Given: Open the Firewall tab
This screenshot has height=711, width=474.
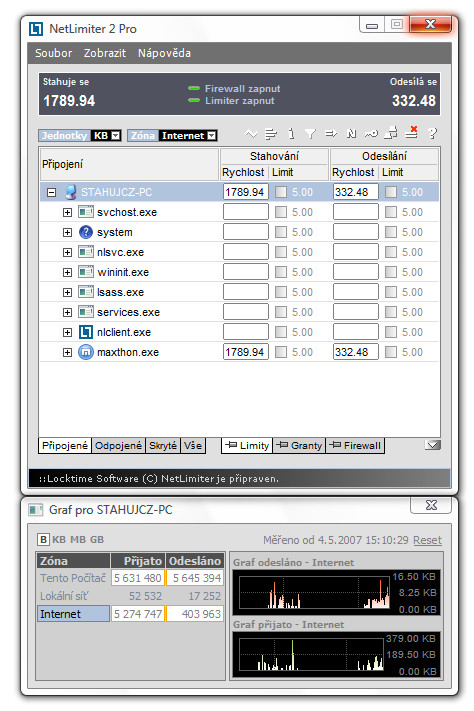Looking at the screenshot, I should pyautogui.click(x=355, y=445).
